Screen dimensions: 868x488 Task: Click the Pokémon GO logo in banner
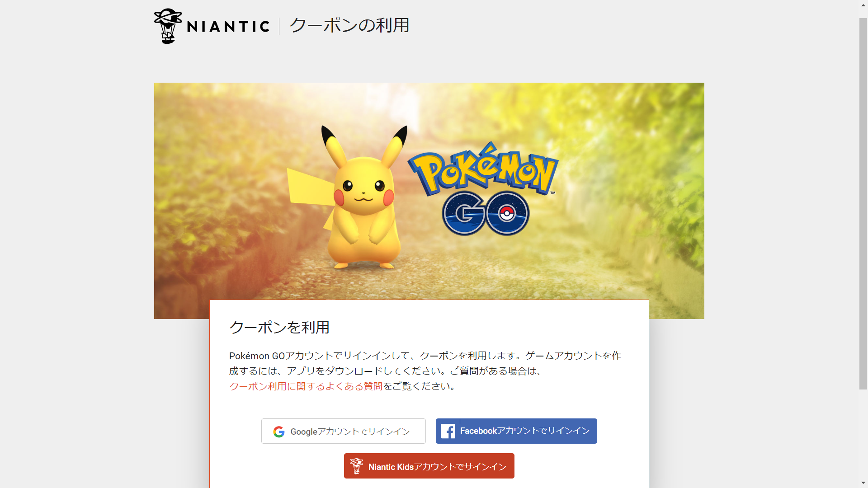point(483,188)
